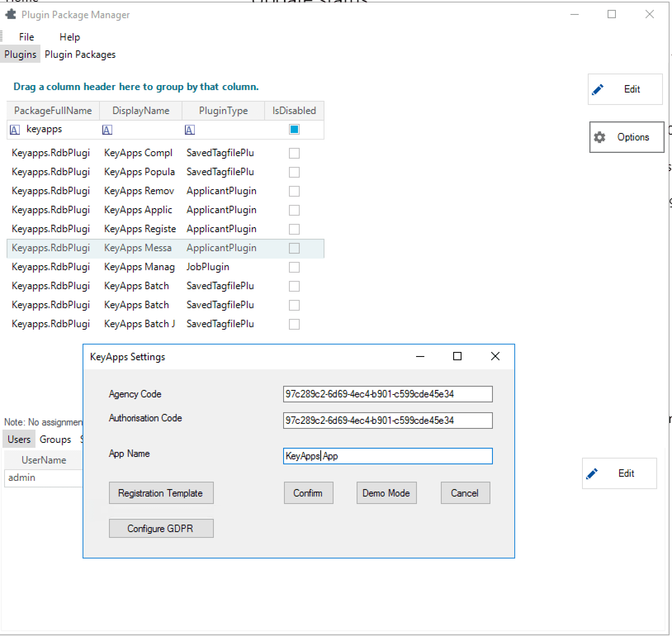This screenshot has height=637, width=672.
Task: Tick IsDisabled for KeyApps Batch J row
Action: tap(294, 324)
